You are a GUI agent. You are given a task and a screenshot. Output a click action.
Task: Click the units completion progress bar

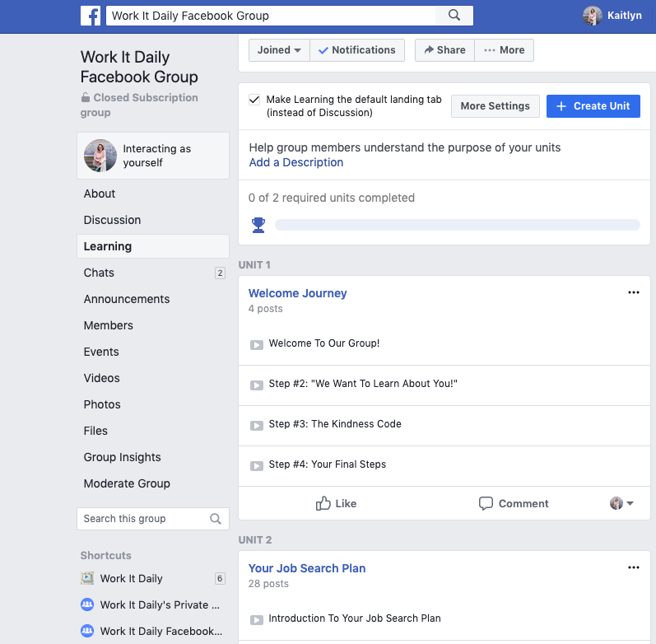click(457, 225)
